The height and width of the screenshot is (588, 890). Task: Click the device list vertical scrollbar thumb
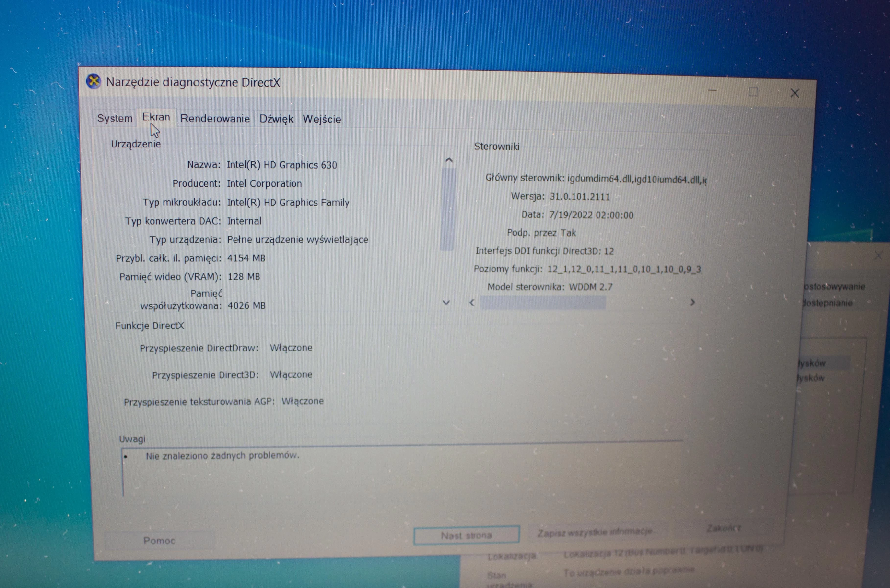coord(448,209)
